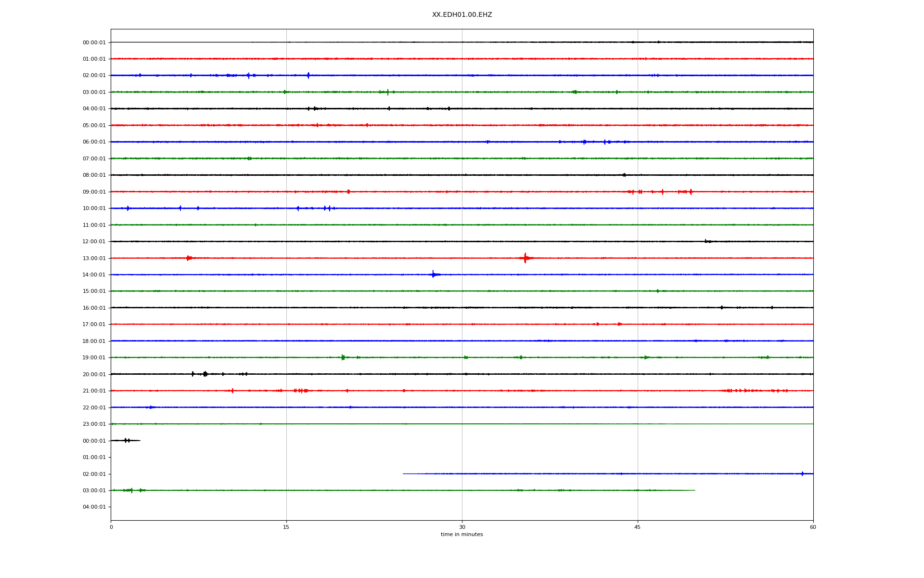
Task: Click the 17:00:01 time label
Action: pos(94,325)
